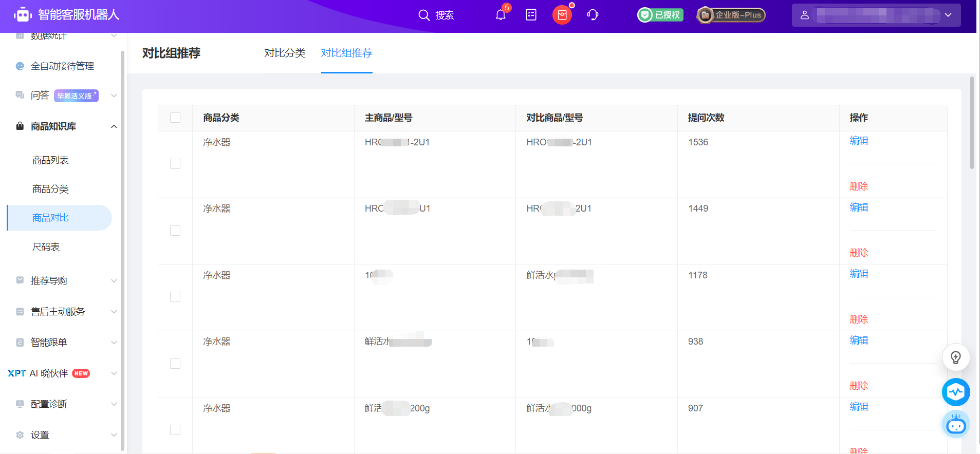
Task: Click the 推荐导购 sidebar icon
Action: (x=20, y=280)
